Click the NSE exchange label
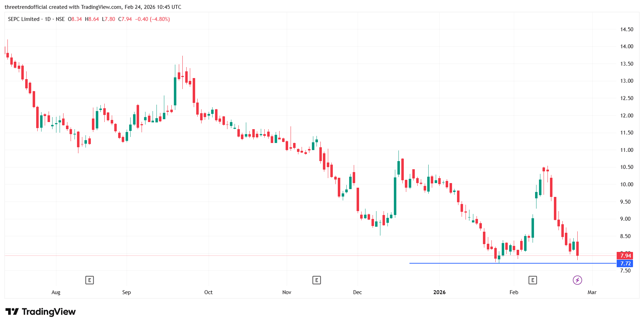This screenshot has height=325, width=644. coord(60,19)
